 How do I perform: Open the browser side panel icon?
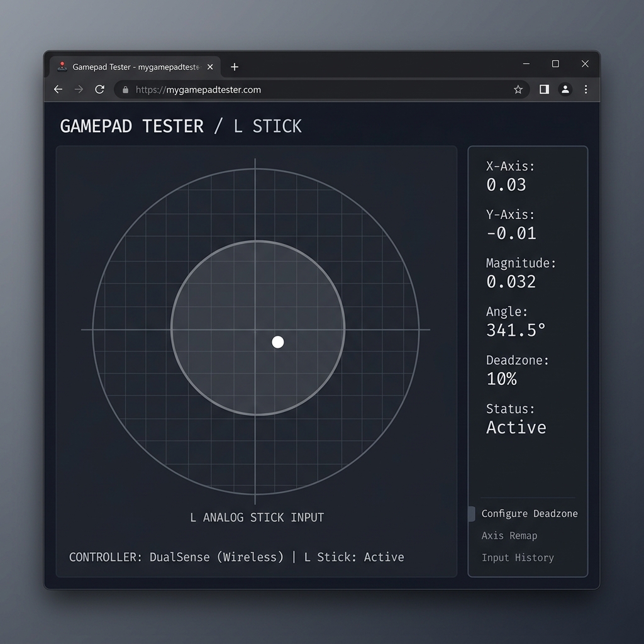543,89
